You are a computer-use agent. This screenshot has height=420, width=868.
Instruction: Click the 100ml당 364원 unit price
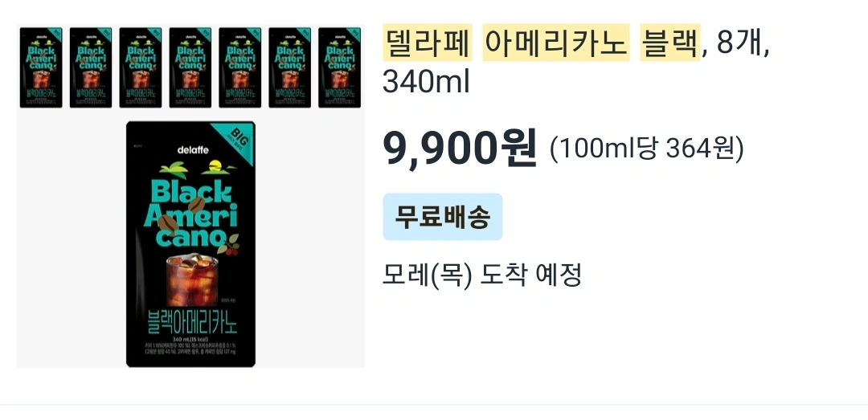pyautogui.click(x=646, y=149)
